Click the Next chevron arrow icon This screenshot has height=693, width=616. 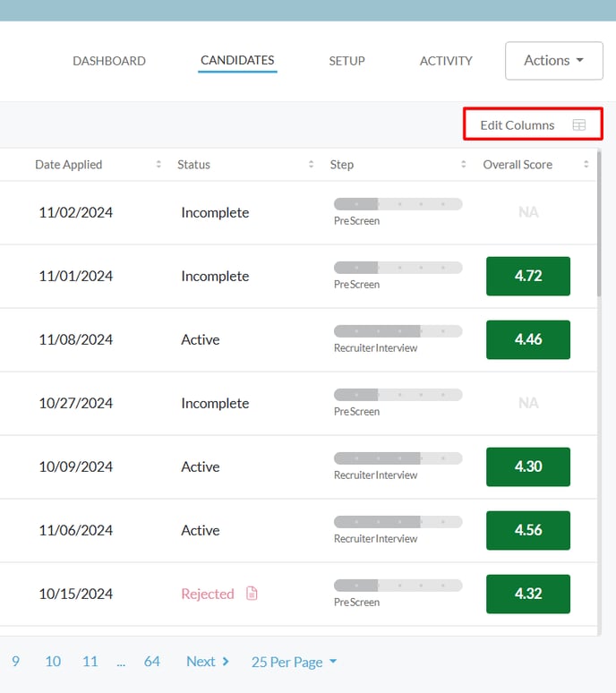coord(226,662)
